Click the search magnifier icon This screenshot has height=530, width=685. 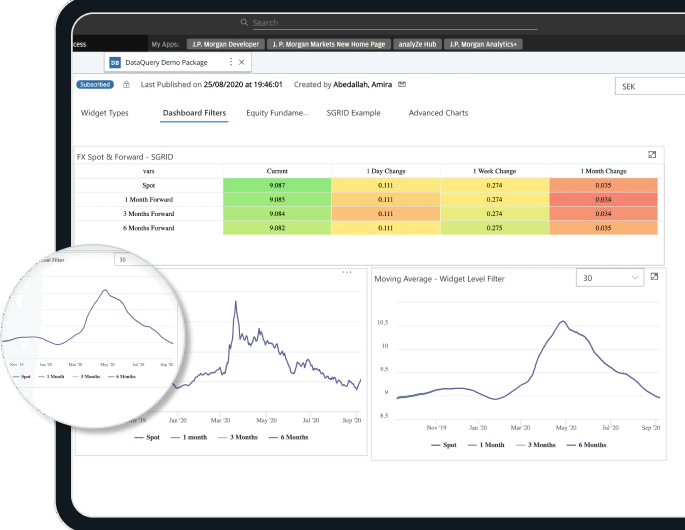[x=245, y=23]
